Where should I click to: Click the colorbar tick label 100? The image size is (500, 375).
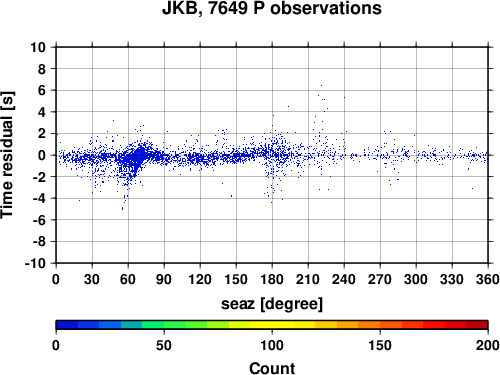click(272, 345)
